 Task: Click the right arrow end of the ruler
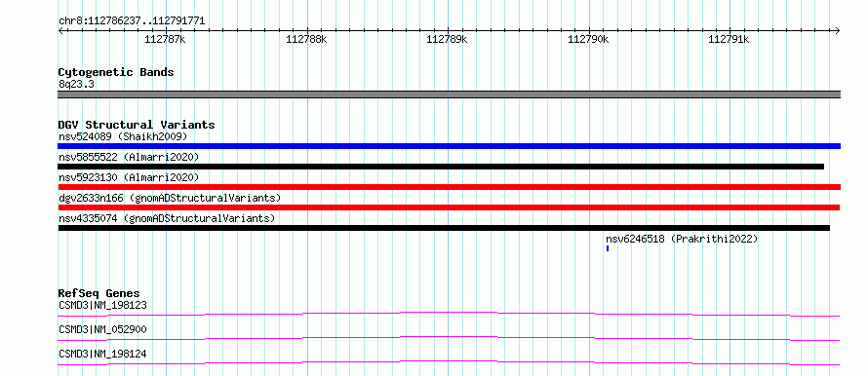tap(838, 30)
